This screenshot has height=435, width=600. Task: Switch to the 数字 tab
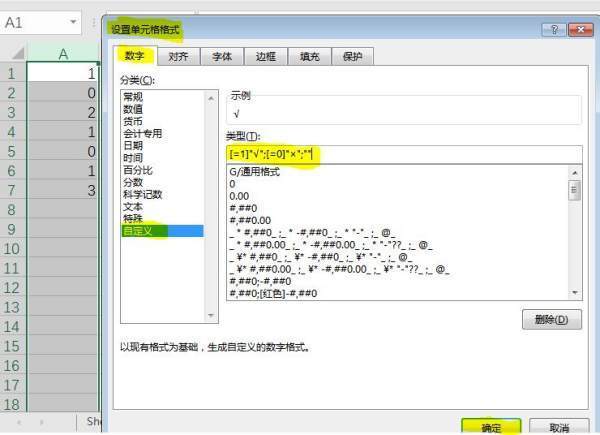[x=135, y=56]
